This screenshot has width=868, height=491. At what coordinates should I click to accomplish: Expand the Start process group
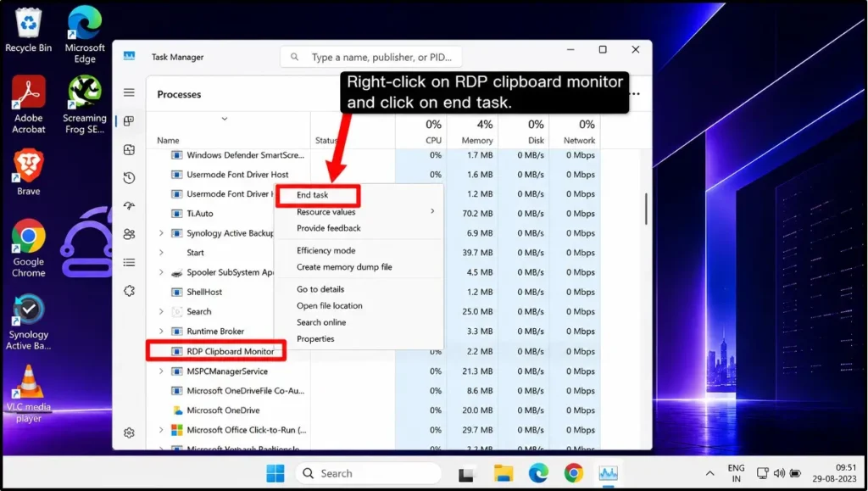click(161, 253)
